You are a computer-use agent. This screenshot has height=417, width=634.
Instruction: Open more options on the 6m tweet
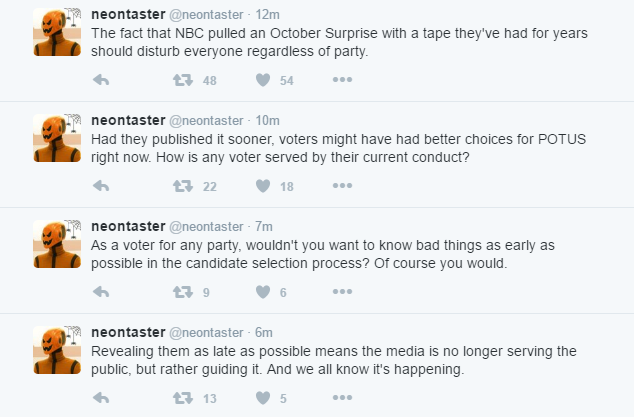click(342, 398)
